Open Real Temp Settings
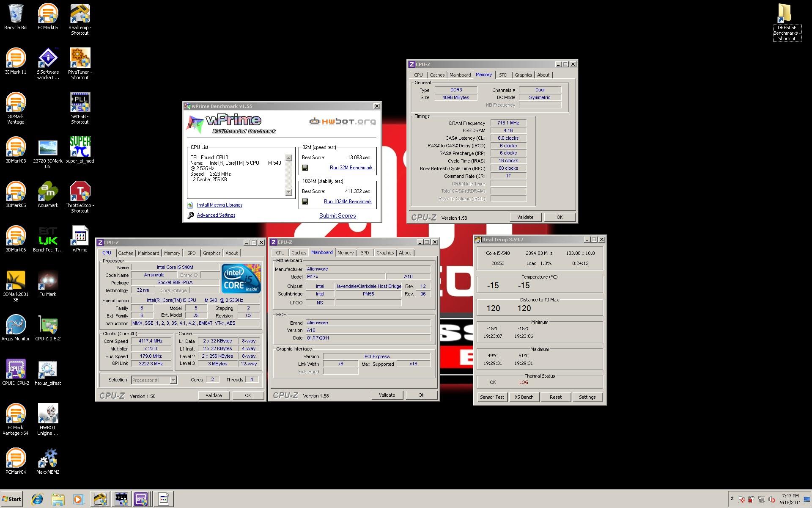 click(x=587, y=397)
